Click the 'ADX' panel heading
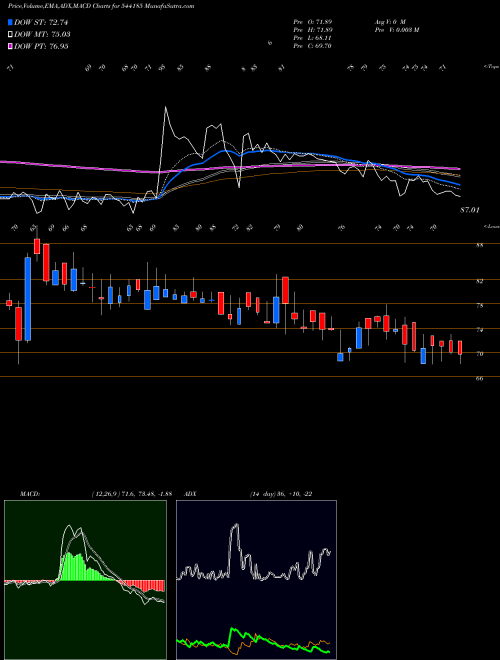This screenshot has height=660, width=500. tap(190, 494)
